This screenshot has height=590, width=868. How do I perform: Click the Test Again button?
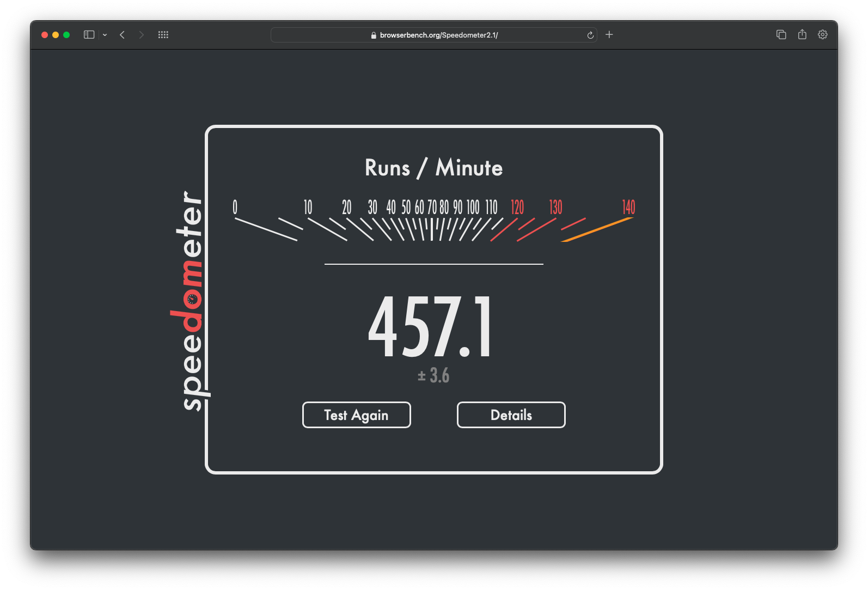357,415
